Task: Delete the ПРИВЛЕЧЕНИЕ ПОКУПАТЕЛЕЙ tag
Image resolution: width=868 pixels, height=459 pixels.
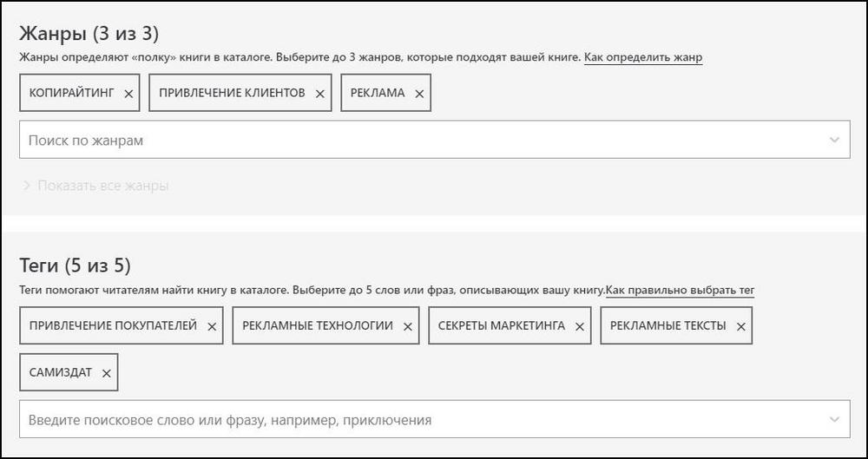Action: [x=212, y=326]
